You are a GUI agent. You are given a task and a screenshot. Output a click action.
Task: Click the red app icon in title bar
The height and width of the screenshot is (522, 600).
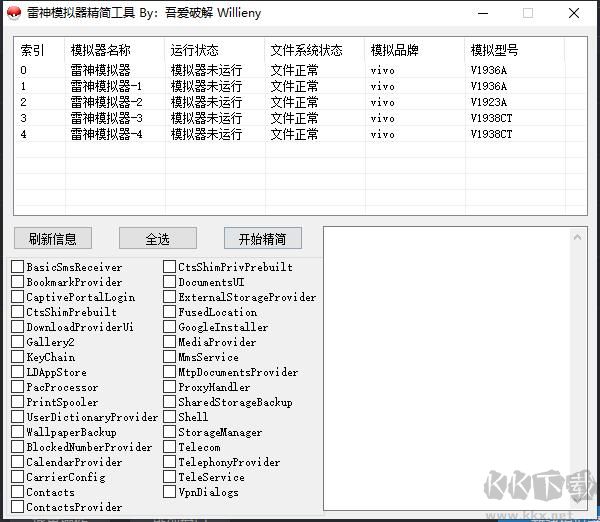[x=14, y=13]
